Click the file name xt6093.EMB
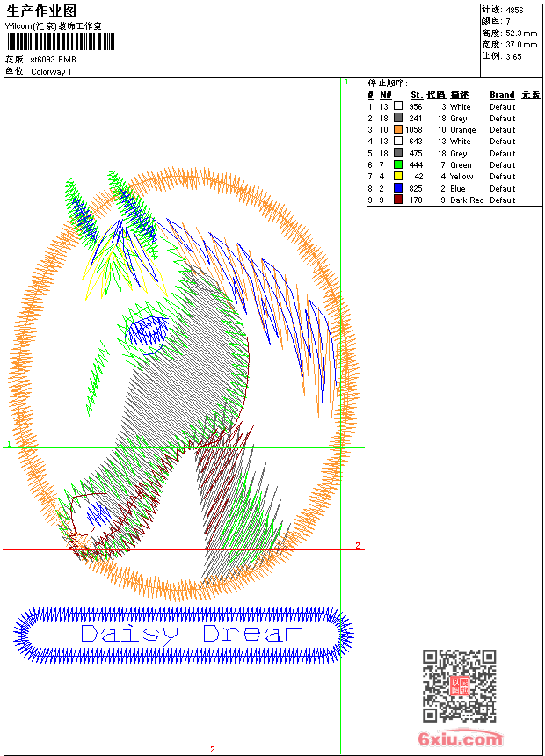This screenshot has width=545, height=756. point(53,60)
